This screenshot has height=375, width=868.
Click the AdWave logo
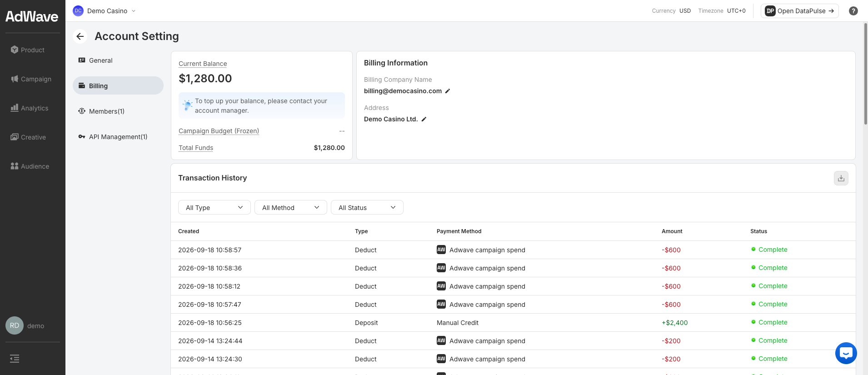[x=32, y=17]
